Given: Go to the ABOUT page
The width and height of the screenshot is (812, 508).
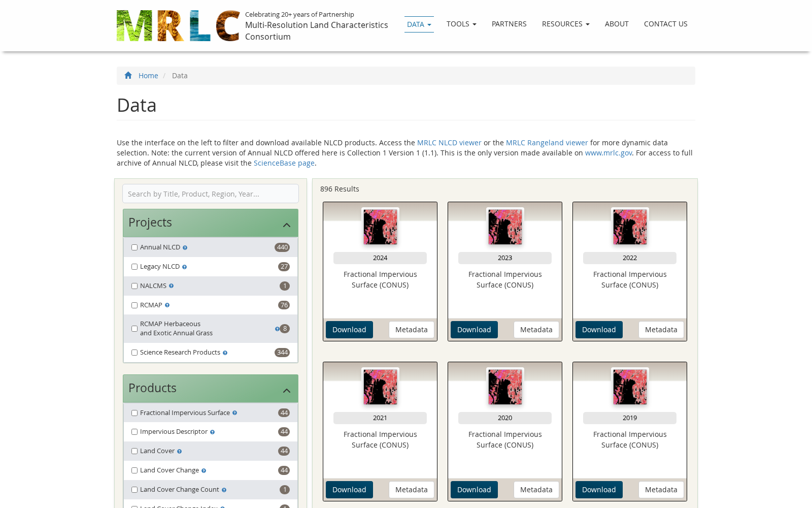Looking at the screenshot, I should pos(617,24).
